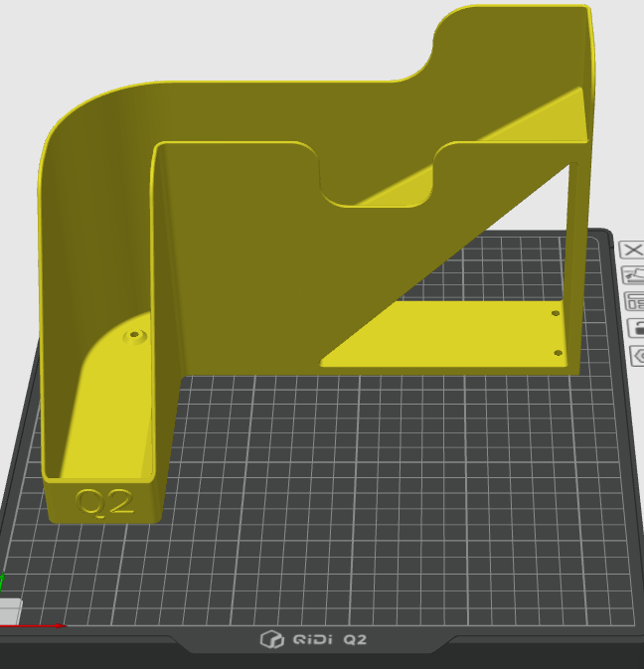644x669 pixels.
Task: Click the QIDI cube logo on bed
Action: click(271, 639)
